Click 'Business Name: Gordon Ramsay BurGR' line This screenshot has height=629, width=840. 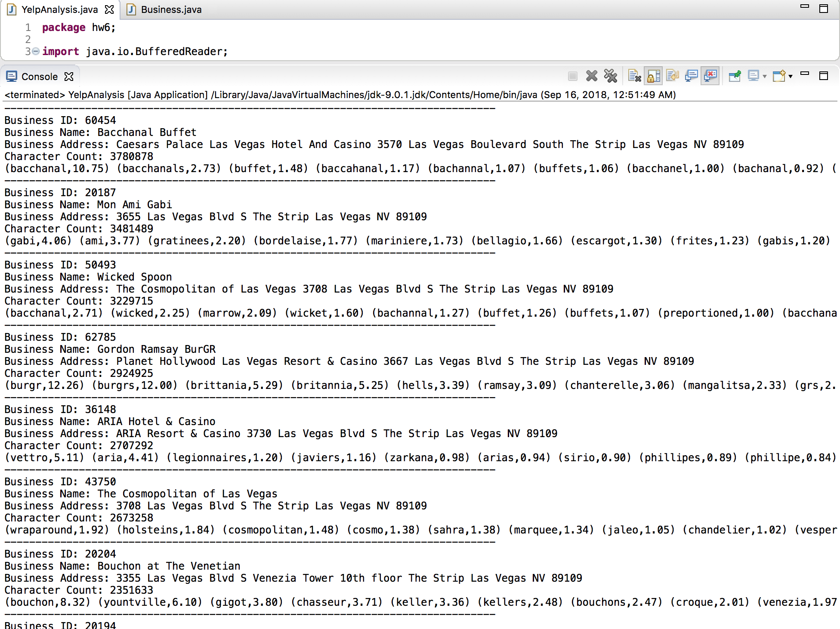(110, 349)
